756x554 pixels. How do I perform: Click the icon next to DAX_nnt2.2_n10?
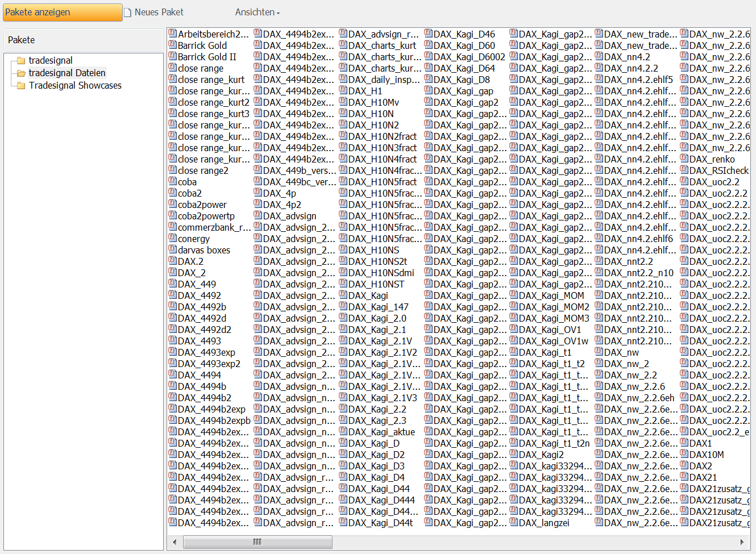click(599, 272)
